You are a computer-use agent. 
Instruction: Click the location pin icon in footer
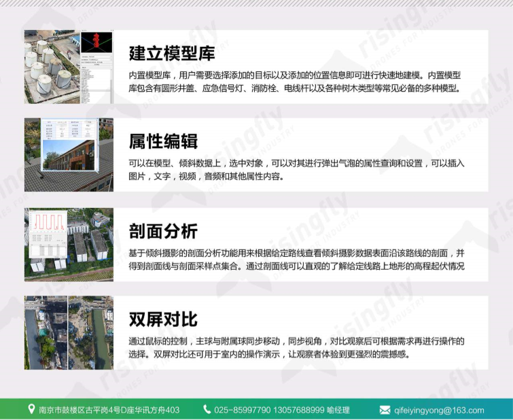(31, 409)
